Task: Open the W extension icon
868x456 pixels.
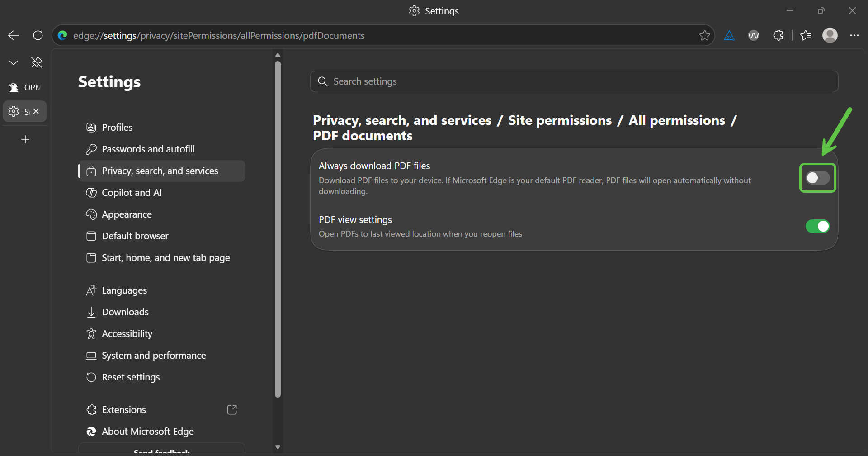Action: coord(754,35)
